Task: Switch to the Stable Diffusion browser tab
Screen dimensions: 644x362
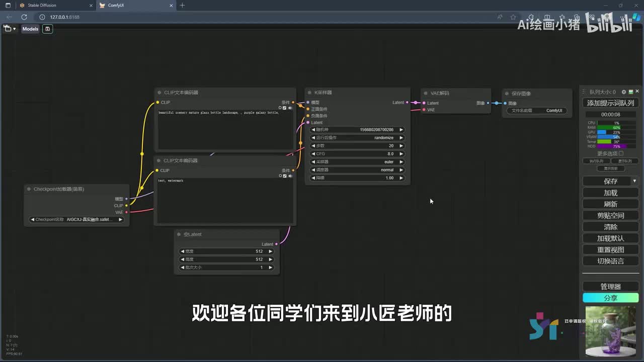Action: (x=54, y=6)
